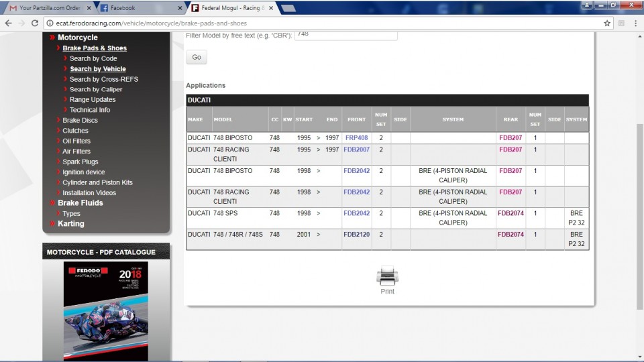Click the page vertical scrollbar
This screenshot has height=362, width=644.
point(639,217)
